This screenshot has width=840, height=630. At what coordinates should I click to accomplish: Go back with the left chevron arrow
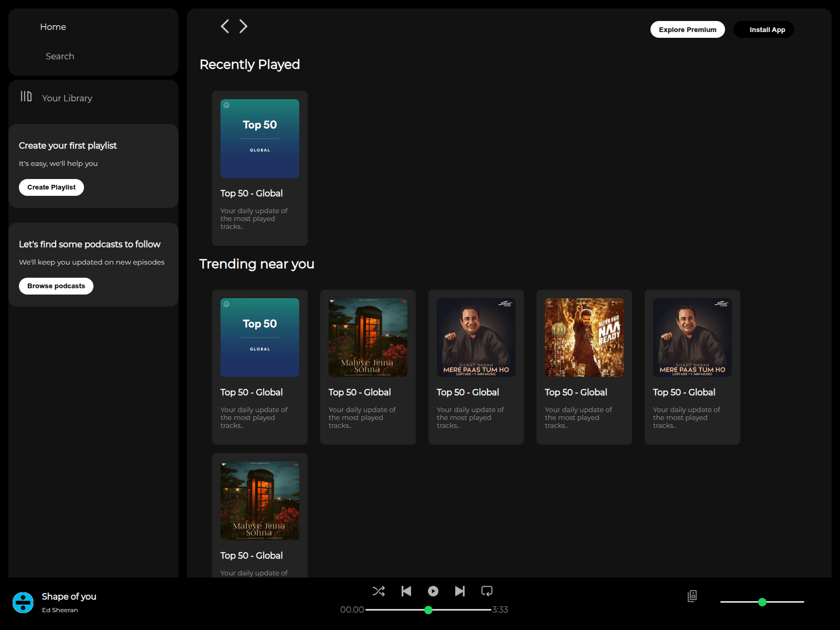pos(225,26)
